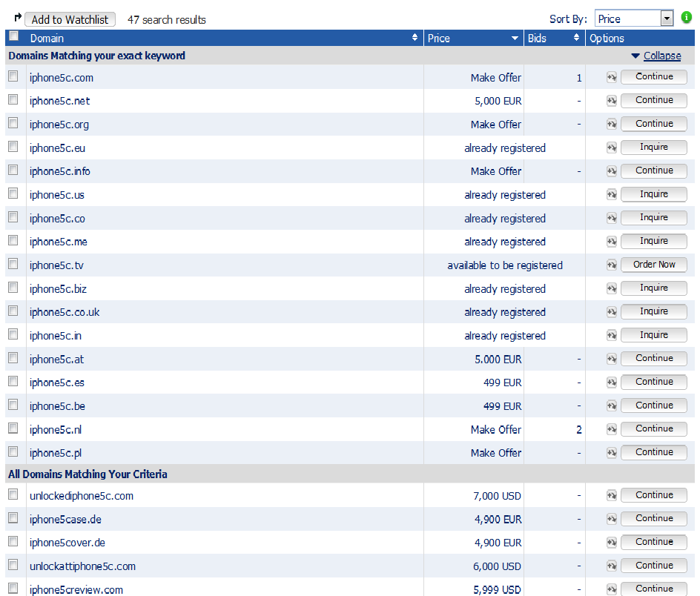Click Inquire for iphone5c.eu

coord(654,148)
